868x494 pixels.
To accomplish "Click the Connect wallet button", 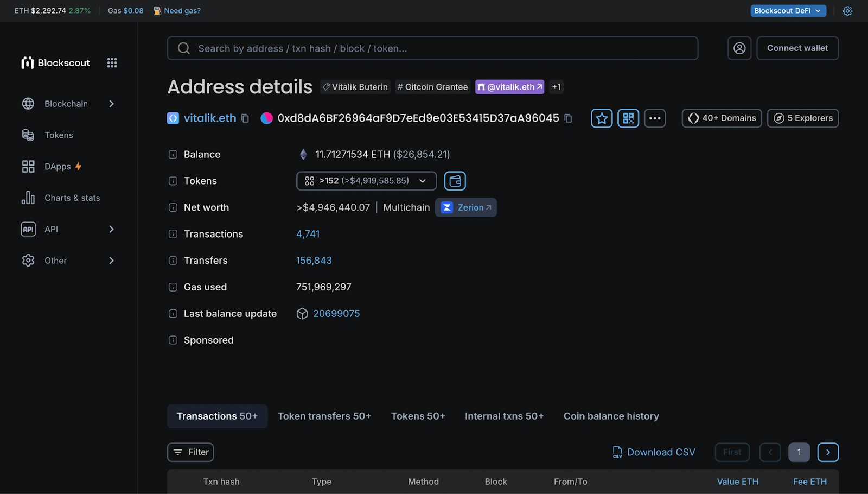I will (797, 48).
